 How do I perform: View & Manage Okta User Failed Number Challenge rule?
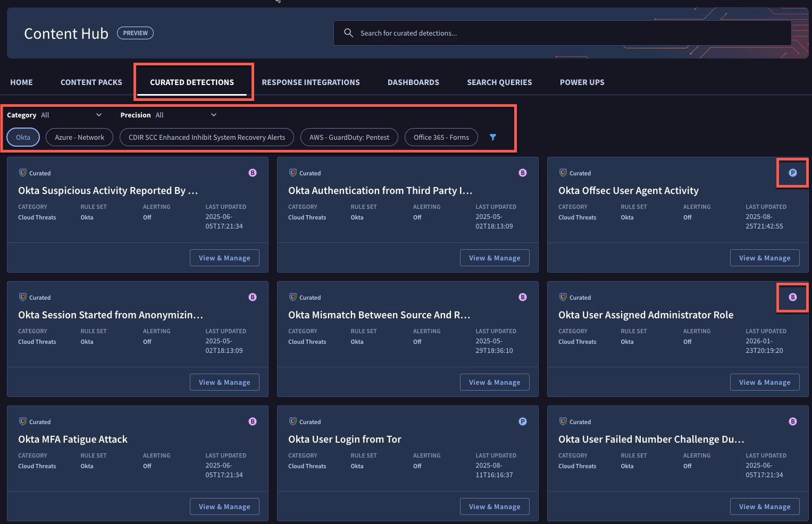tap(765, 506)
